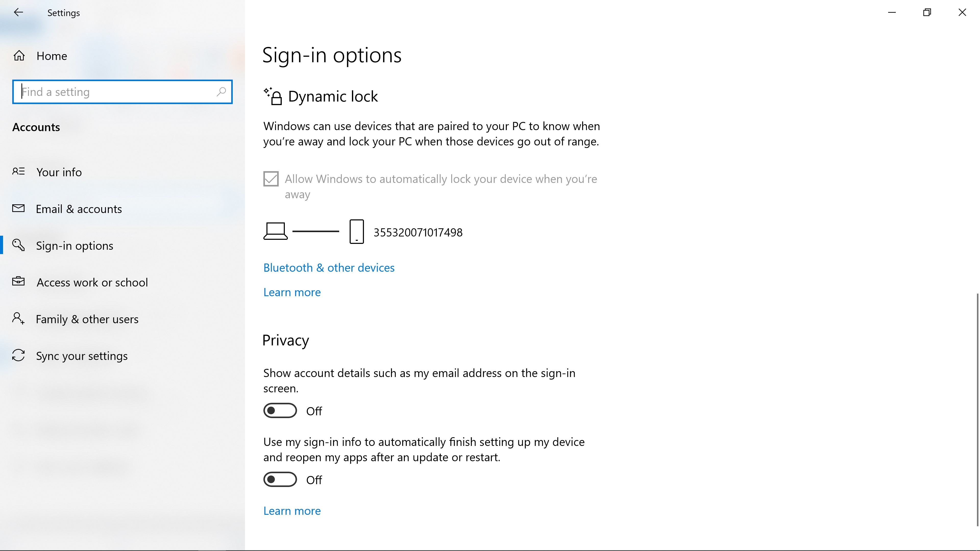The image size is (980, 551).
Task: Click Learn more under Dynamic lock
Action: (292, 292)
